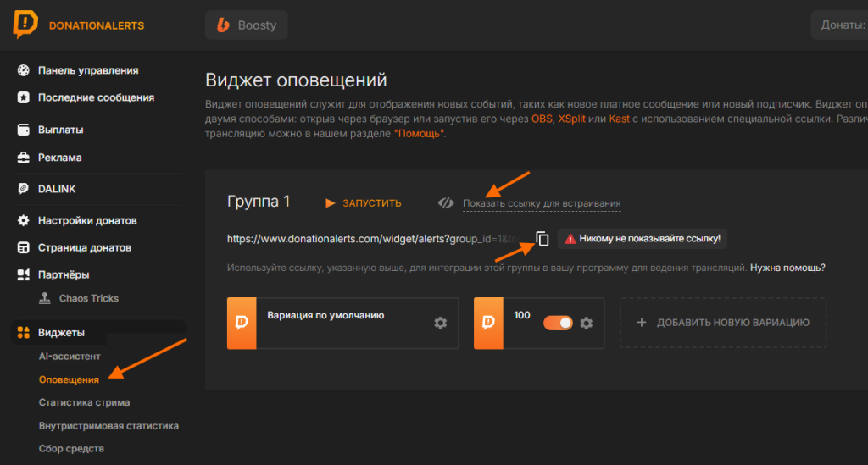Open Страница донатов
Screen dimensions: 868x465
pyautogui.click(x=84, y=247)
